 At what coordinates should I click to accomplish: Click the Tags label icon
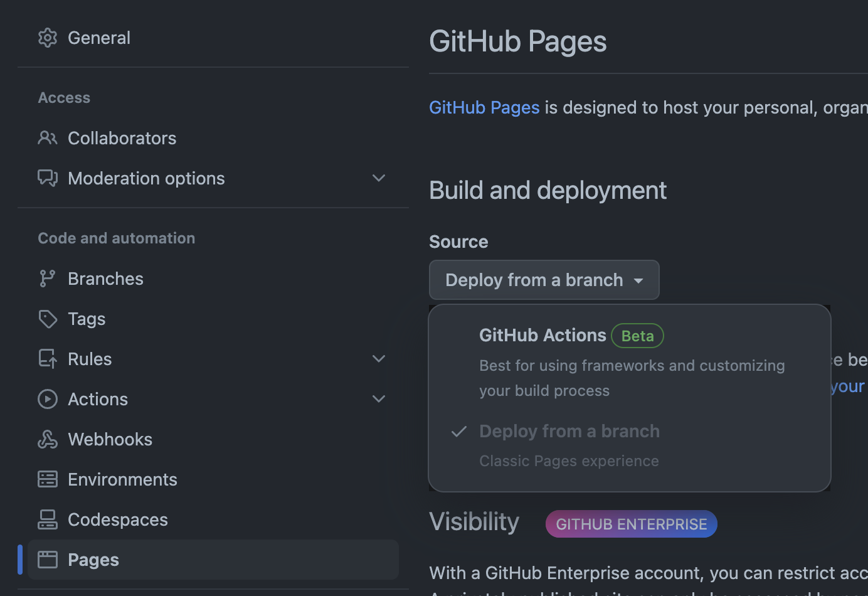tap(48, 319)
